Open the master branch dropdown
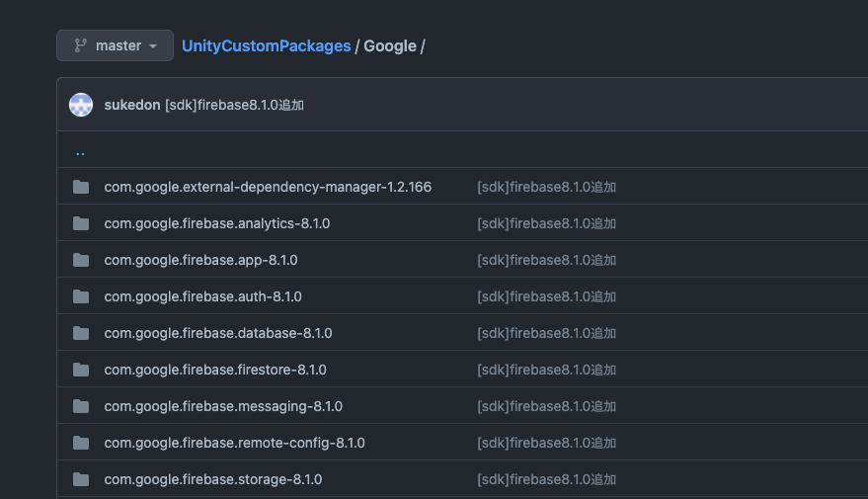Viewport: 868px width, 499px height. [x=115, y=45]
